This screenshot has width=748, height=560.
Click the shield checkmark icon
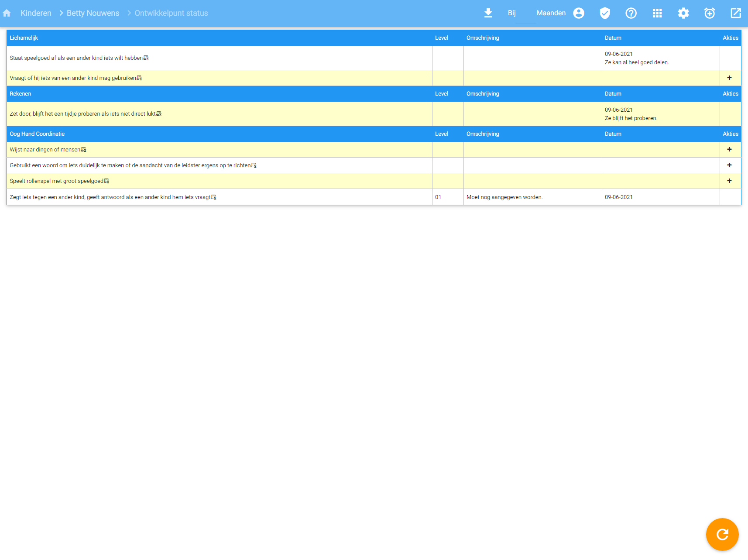605,13
